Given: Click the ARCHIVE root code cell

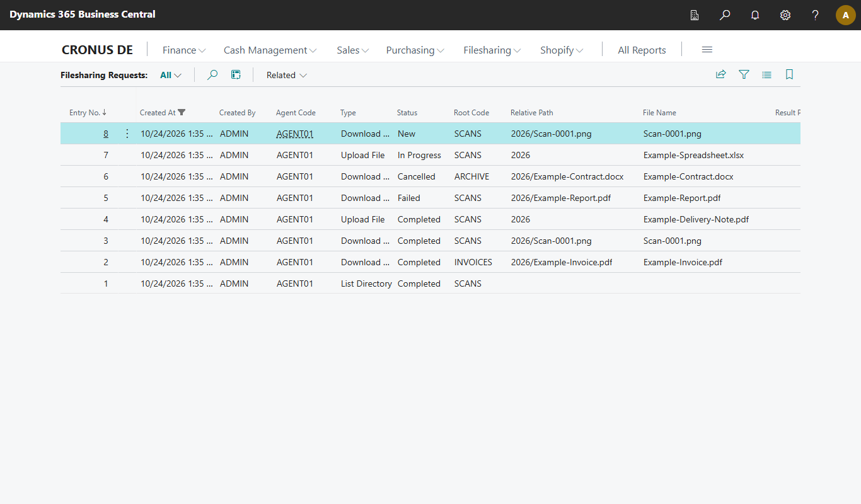Looking at the screenshot, I should coord(471,176).
